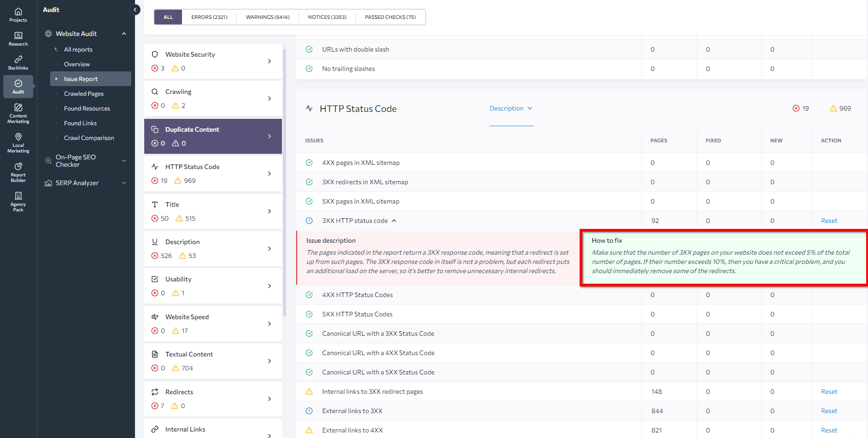Open the Description sorting dropdown
The image size is (868, 438).
pos(511,108)
